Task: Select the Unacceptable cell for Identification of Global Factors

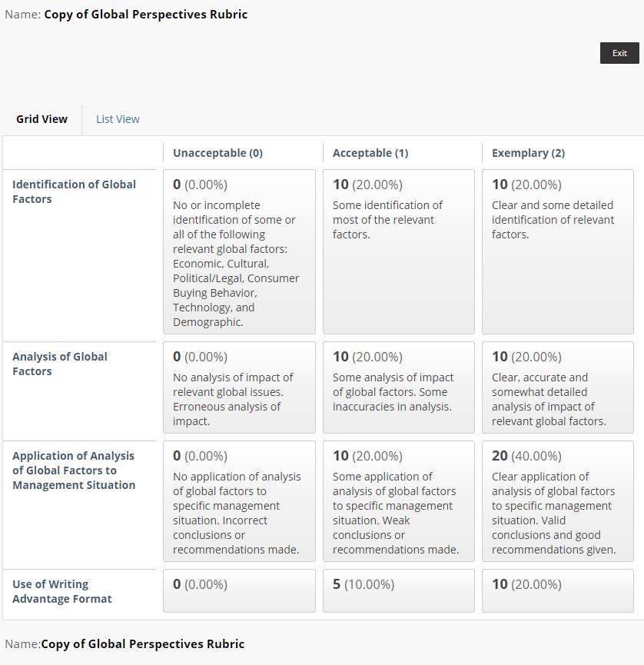Action: point(239,252)
